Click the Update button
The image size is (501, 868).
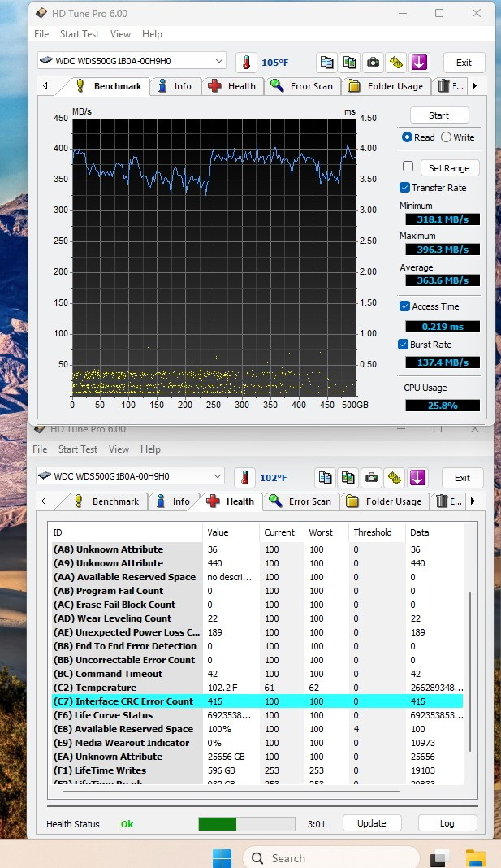[x=372, y=823]
